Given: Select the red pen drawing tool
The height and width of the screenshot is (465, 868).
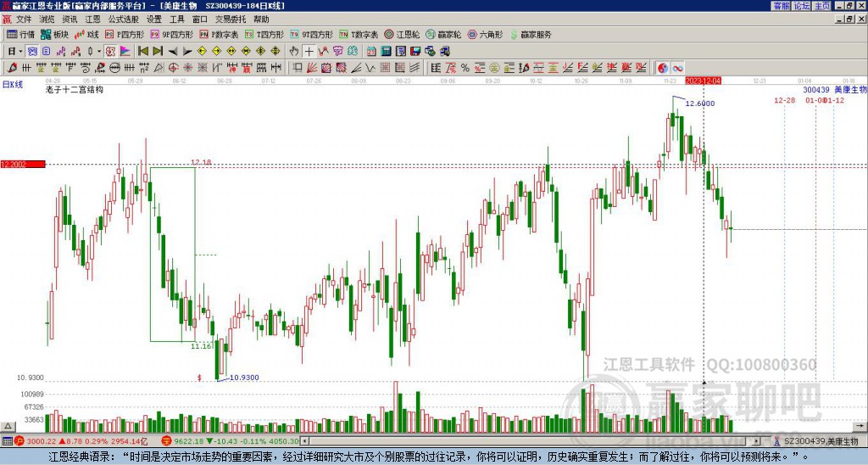Looking at the screenshot, I should 12,68.
